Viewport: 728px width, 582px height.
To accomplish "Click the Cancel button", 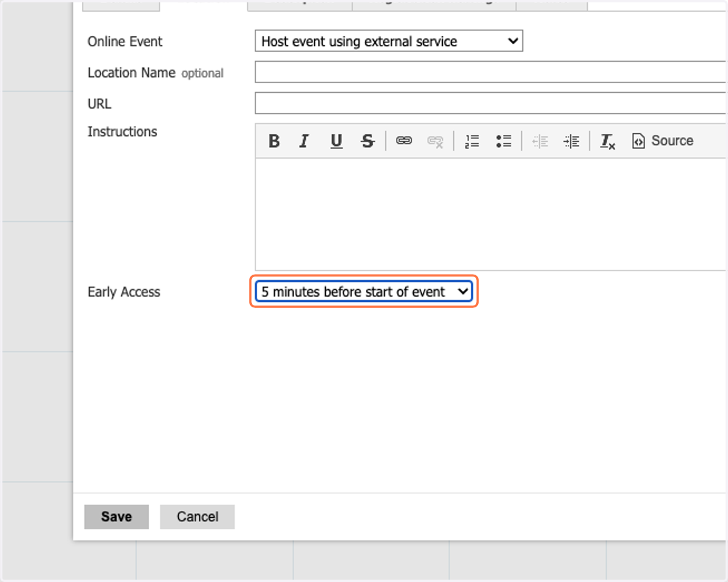I will (x=197, y=517).
